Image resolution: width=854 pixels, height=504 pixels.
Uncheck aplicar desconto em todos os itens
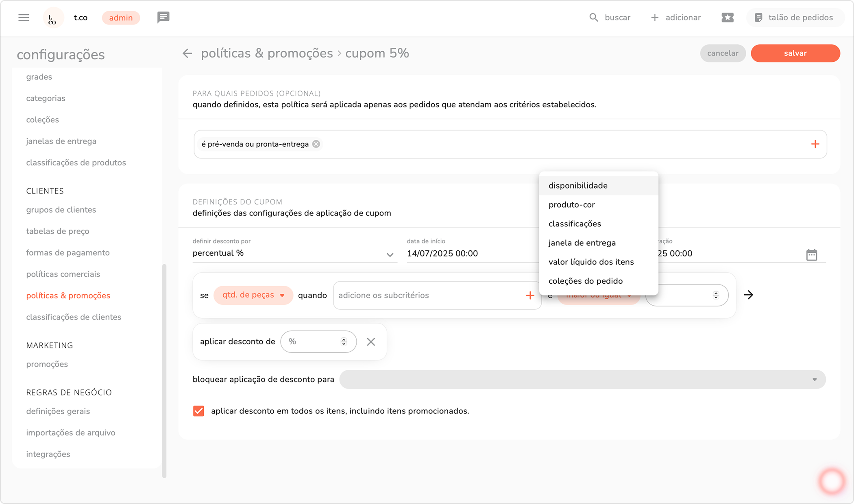[198, 411]
